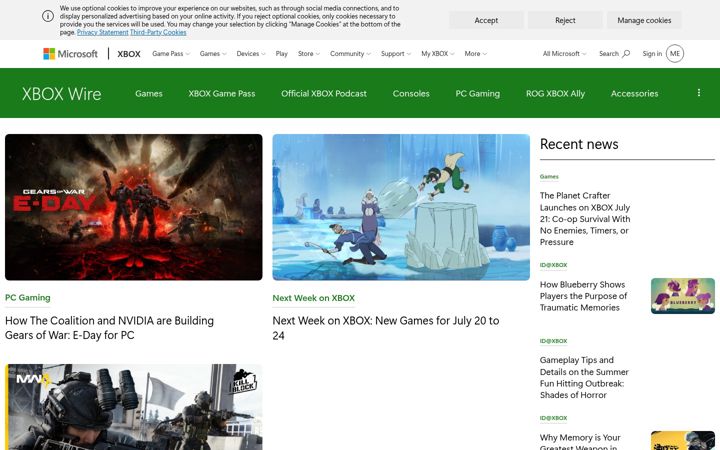Open PC Gaming in the green bar

(x=478, y=93)
